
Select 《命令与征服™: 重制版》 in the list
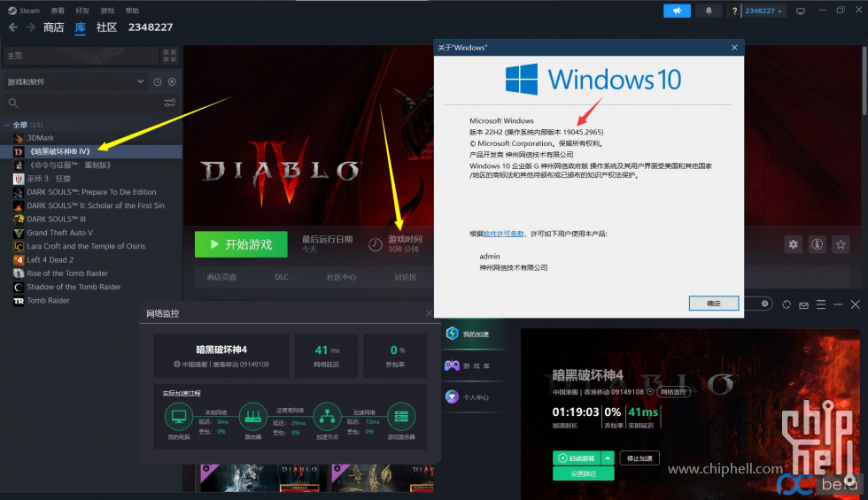pos(91,165)
